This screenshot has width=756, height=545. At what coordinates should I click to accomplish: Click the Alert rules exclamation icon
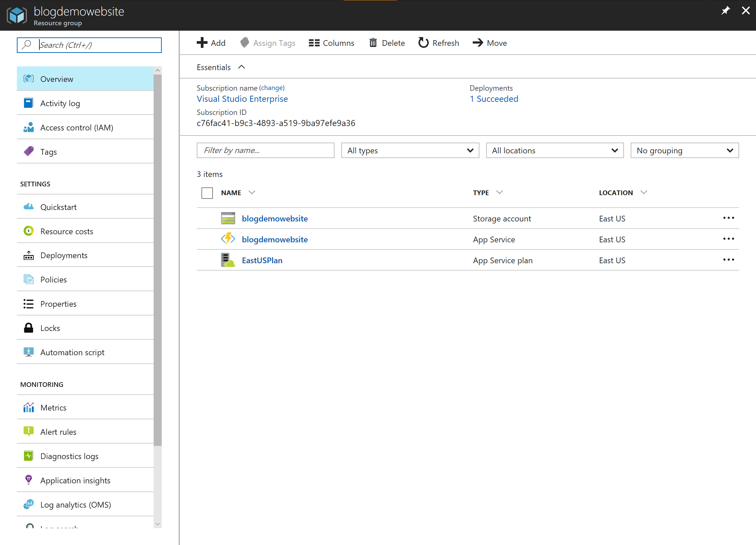29,432
